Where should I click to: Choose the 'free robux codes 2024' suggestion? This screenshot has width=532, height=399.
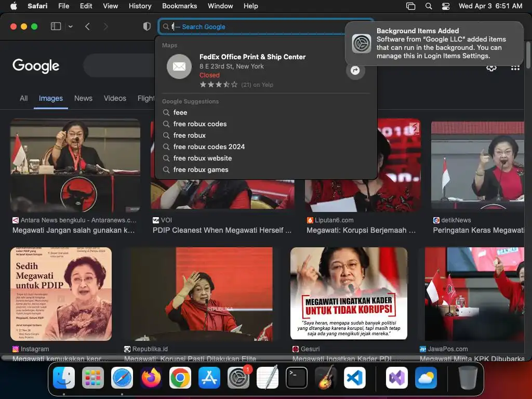pyautogui.click(x=265, y=147)
